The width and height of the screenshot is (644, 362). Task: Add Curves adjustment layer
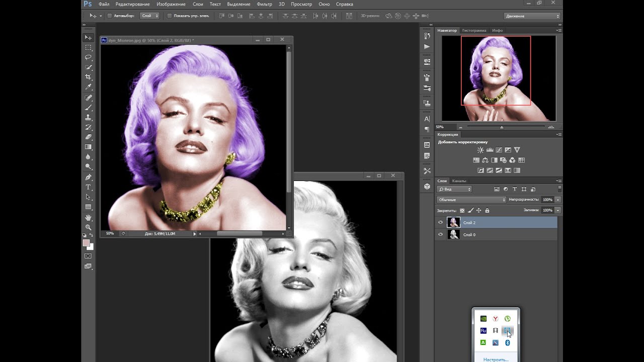pyautogui.click(x=499, y=150)
